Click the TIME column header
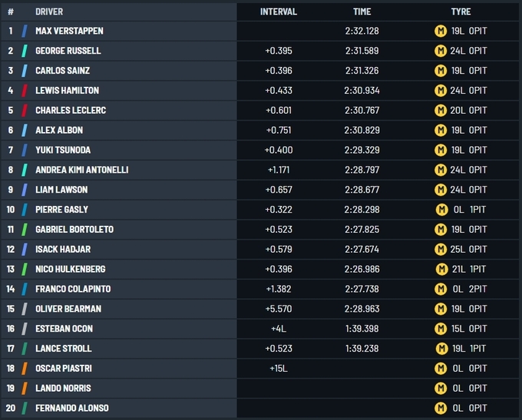 (x=362, y=12)
